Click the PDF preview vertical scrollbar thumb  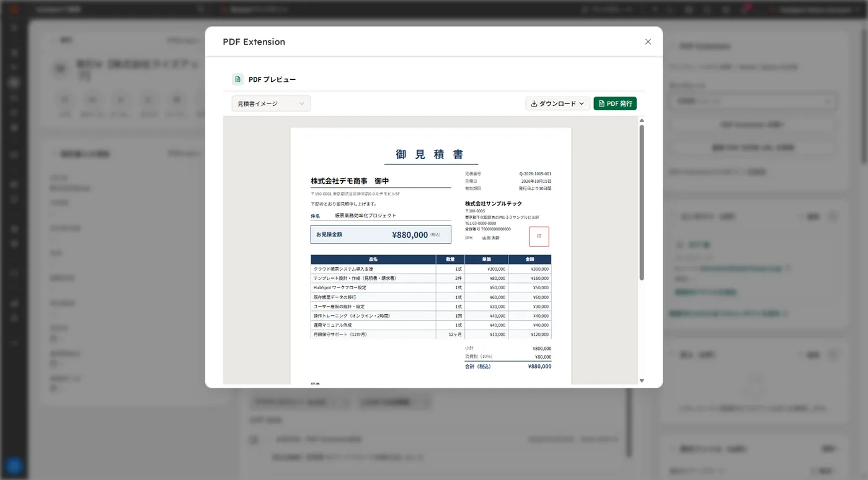coord(642,203)
